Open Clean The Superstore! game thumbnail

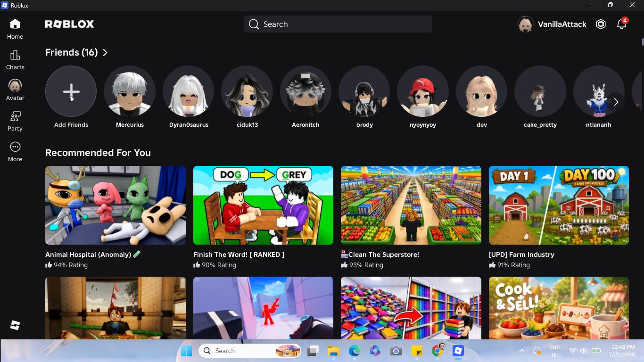point(411,205)
